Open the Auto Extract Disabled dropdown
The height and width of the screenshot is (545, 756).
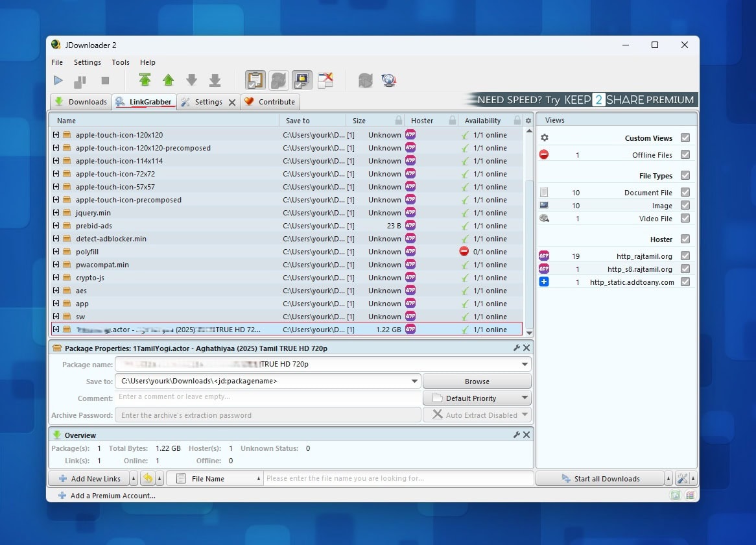[x=477, y=415]
